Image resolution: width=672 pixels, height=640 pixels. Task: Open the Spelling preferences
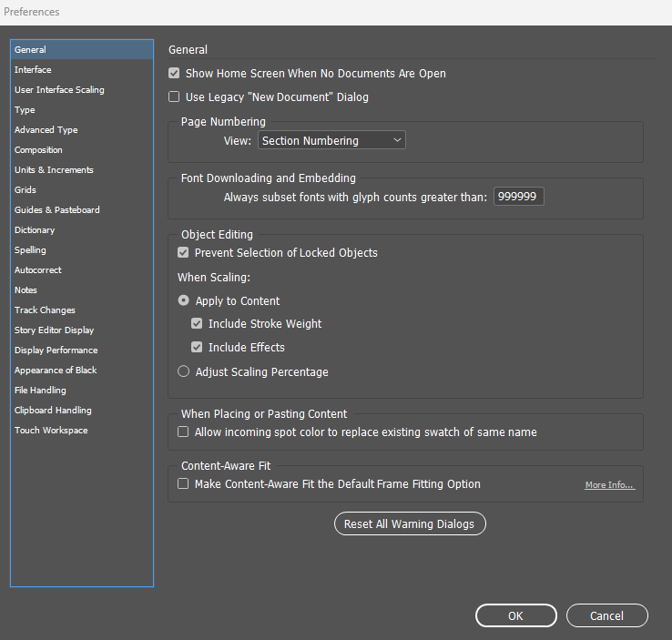click(x=82, y=249)
